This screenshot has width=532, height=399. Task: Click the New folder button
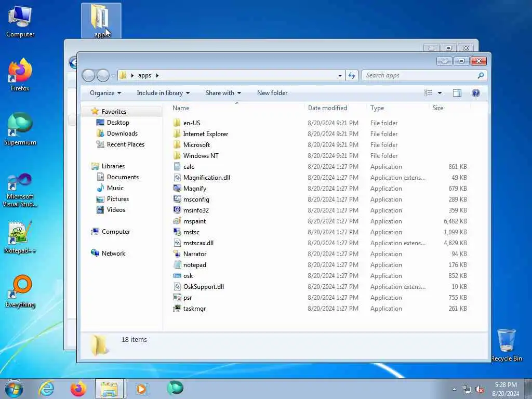(272, 93)
